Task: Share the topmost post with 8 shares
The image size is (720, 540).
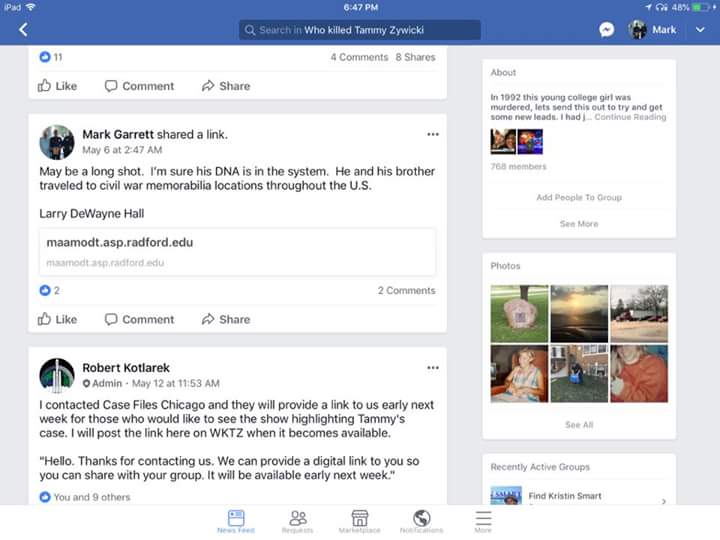Action: [226, 86]
